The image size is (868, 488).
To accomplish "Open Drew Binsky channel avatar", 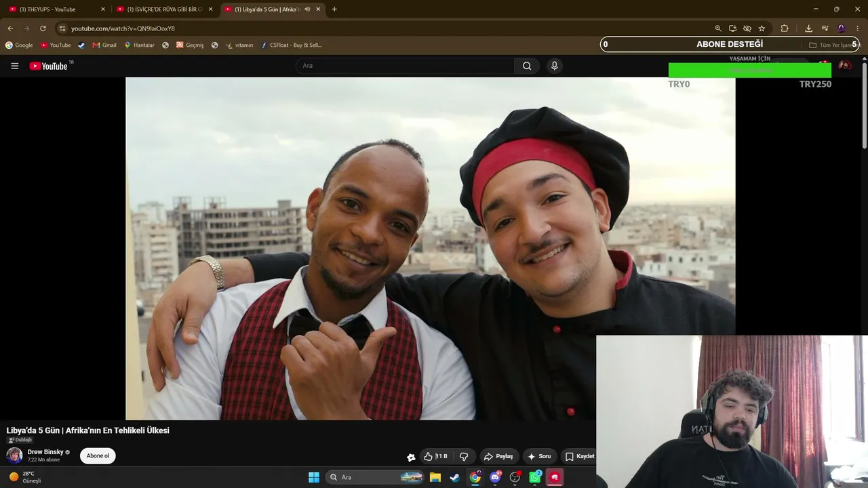I will tap(14, 455).
